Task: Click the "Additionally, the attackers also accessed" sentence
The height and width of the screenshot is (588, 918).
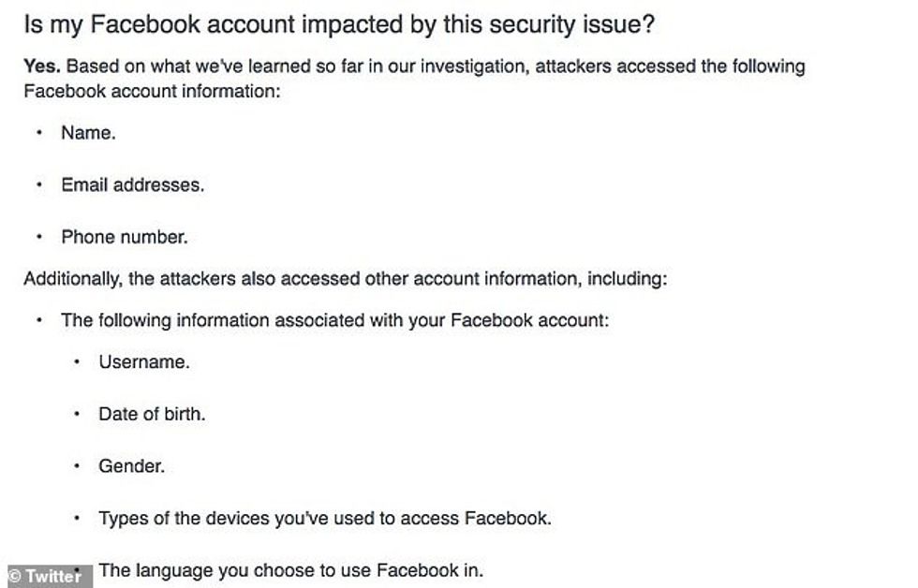Action: (345, 279)
